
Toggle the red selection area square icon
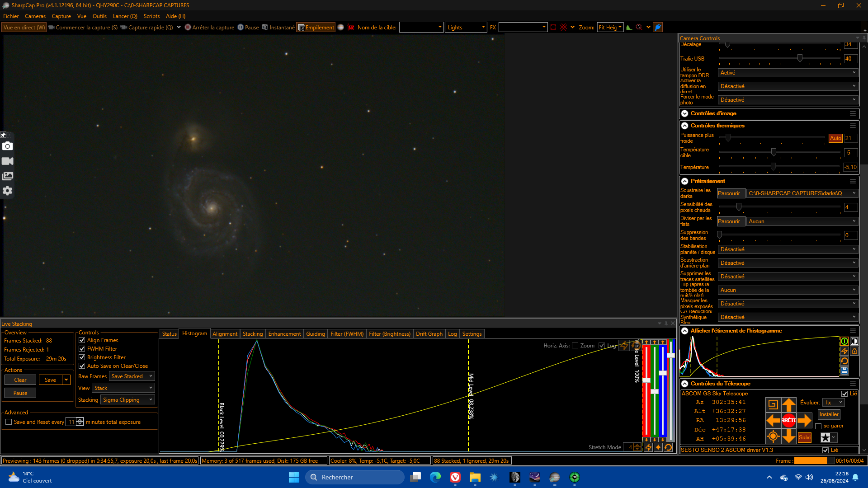(x=553, y=28)
